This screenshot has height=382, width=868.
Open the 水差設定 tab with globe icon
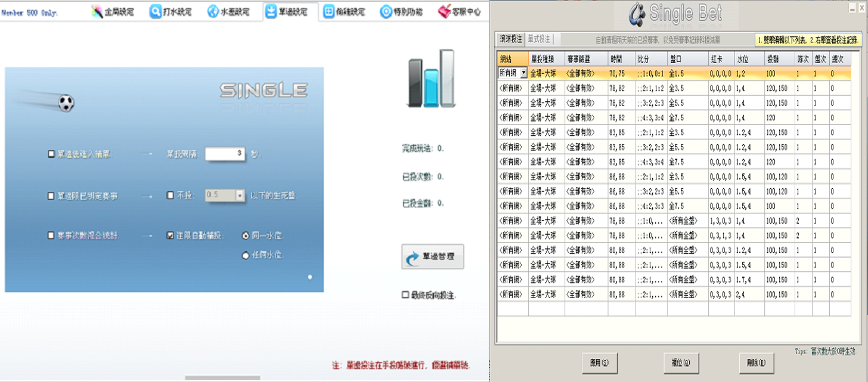229,11
